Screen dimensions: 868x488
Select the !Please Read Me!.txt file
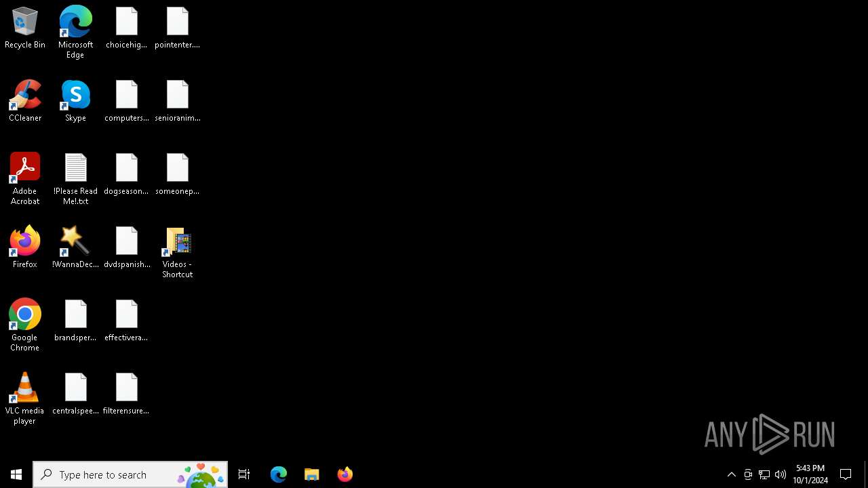point(75,178)
